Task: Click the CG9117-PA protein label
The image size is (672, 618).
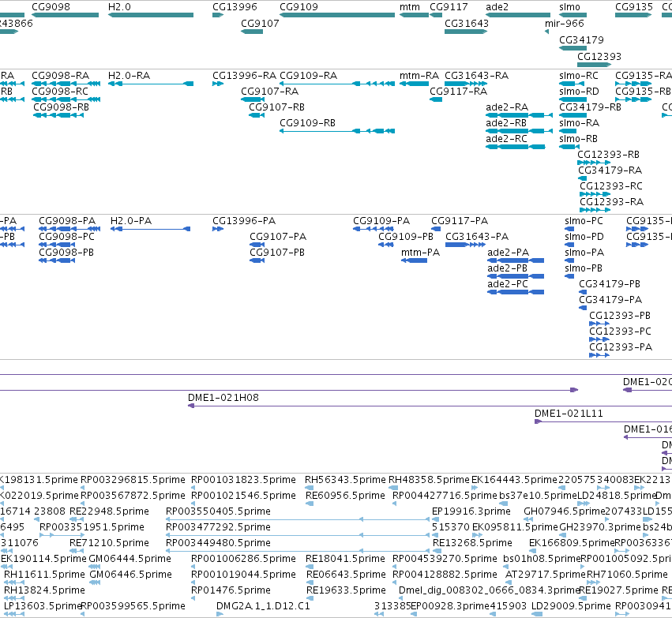Action: pyautogui.click(x=460, y=220)
